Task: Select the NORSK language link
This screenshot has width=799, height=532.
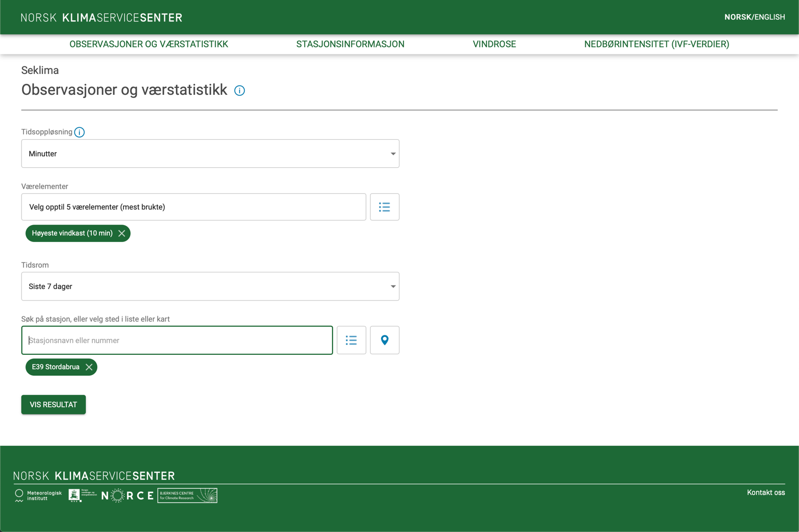Action: pos(738,17)
